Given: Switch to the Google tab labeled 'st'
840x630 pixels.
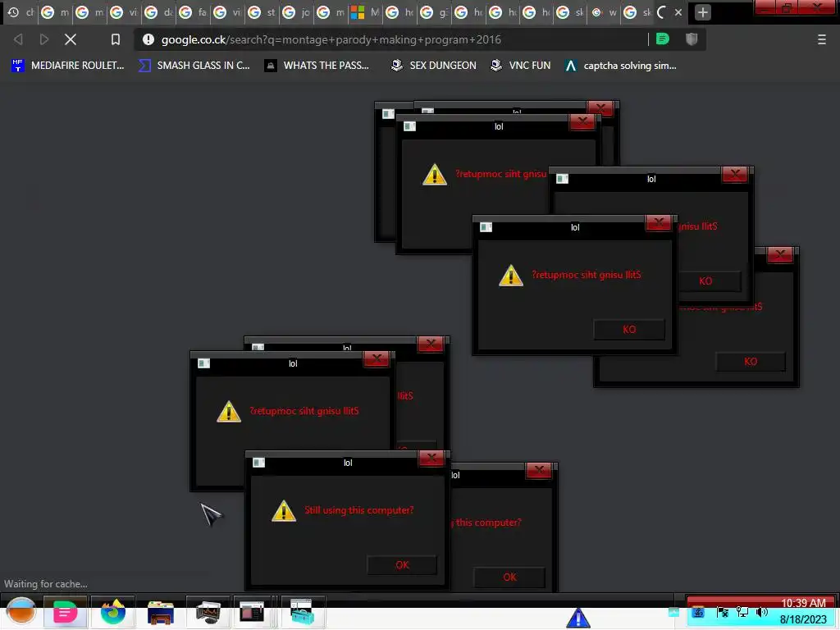Looking at the screenshot, I should point(262,11).
